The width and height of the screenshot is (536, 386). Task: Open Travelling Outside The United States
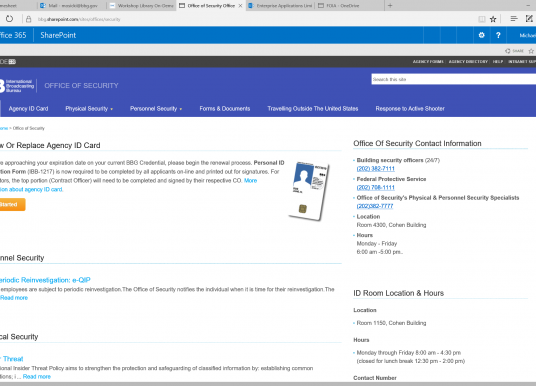313,109
